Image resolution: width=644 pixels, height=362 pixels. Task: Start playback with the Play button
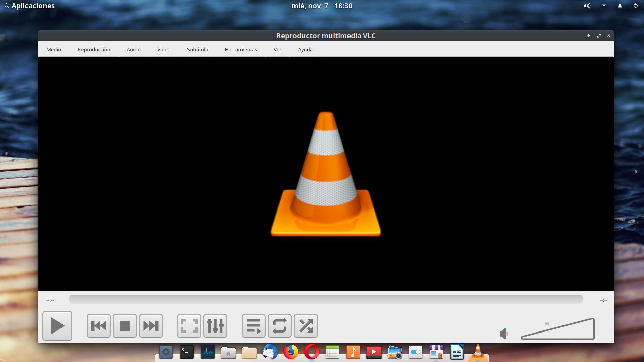click(x=57, y=326)
